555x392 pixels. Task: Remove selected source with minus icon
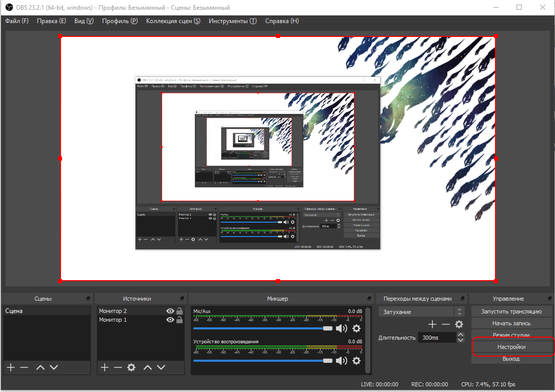pos(118,367)
